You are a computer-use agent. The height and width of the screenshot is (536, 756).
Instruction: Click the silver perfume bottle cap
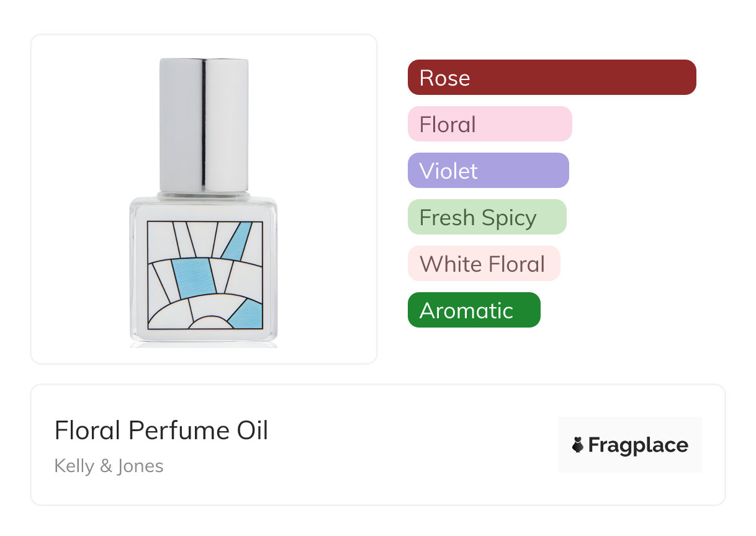point(204,124)
